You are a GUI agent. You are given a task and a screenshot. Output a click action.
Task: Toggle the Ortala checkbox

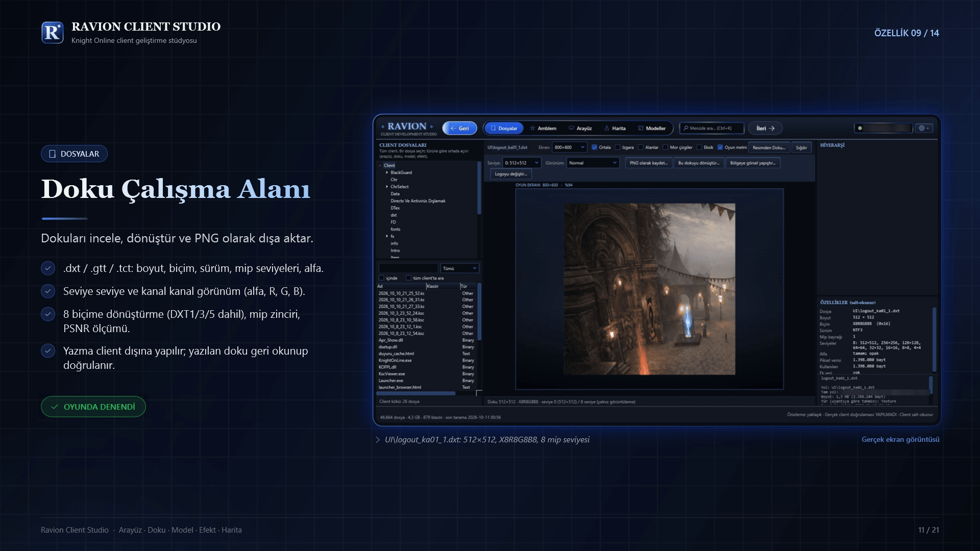594,147
